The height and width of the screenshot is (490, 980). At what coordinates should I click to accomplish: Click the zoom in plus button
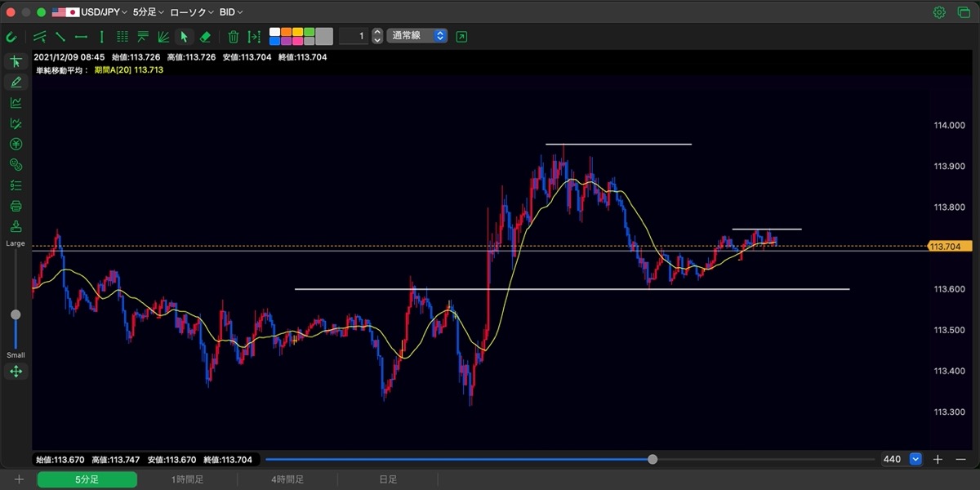pyautogui.click(x=938, y=459)
